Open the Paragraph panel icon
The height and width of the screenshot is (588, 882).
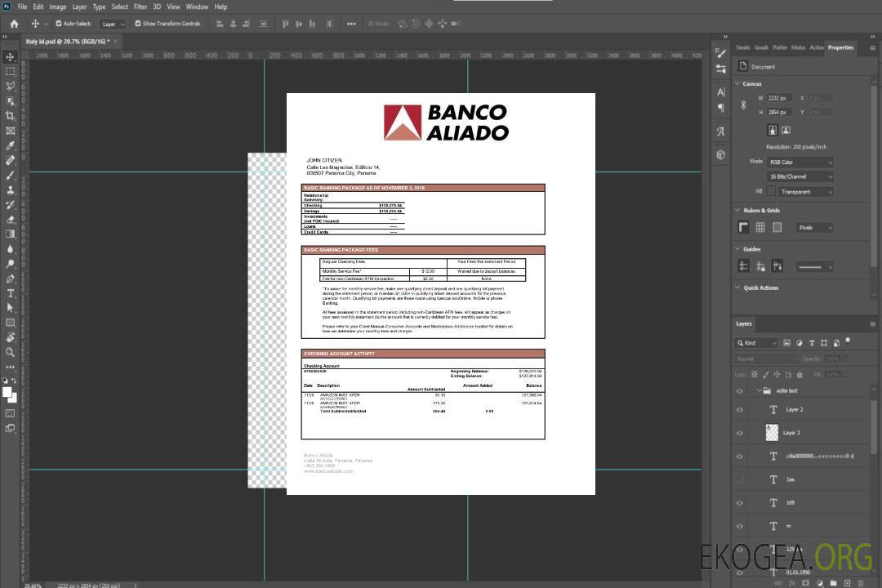720,108
